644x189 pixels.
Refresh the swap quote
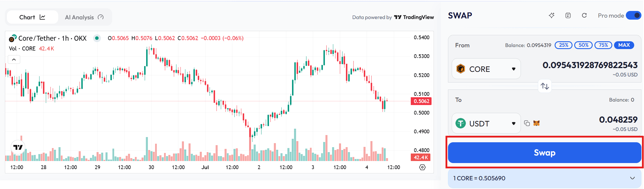[584, 16]
